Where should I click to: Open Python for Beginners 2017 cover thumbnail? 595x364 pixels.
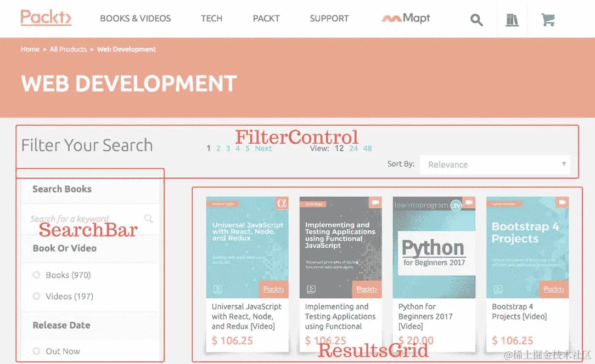(x=434, y=247)
